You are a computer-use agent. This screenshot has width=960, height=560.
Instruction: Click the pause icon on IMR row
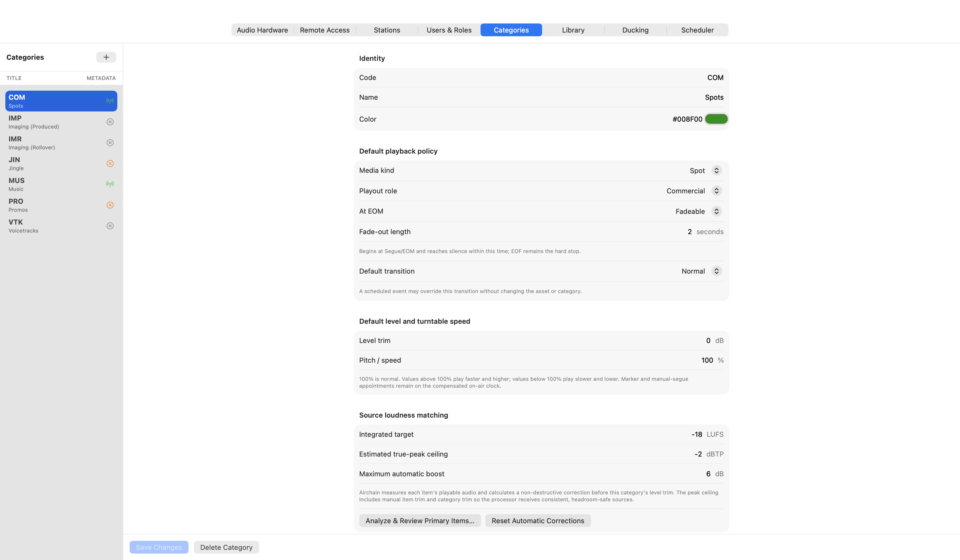point(110,142)
